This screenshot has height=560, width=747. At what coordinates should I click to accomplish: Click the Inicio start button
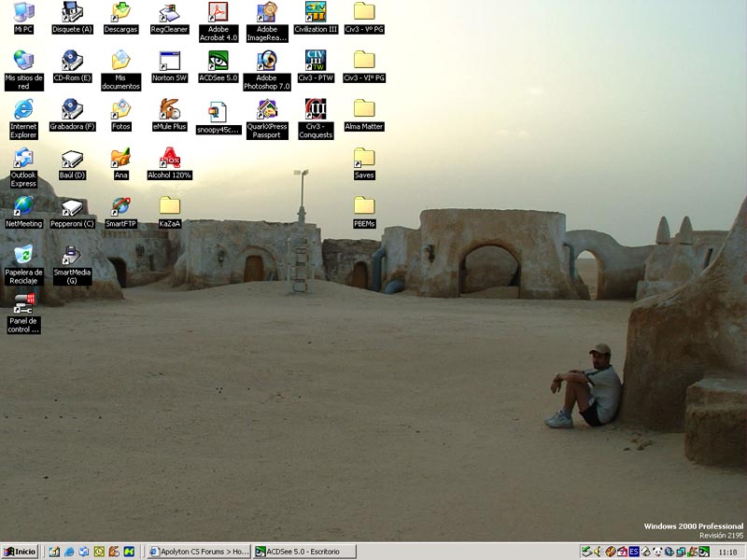20,552
